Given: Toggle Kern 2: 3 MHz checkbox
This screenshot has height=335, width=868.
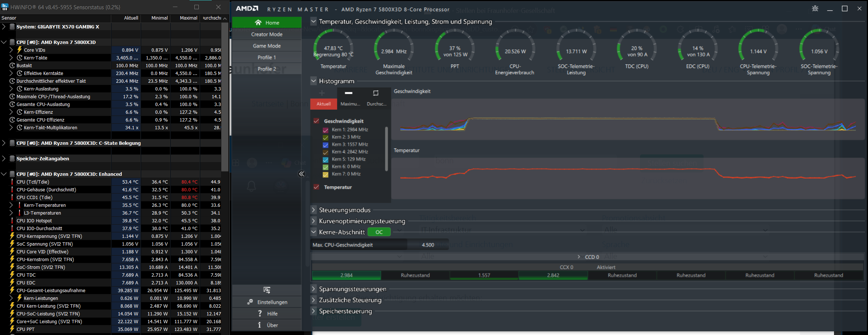Looking at the screenshot, I should pyautogui.click(x=326, y=137).
